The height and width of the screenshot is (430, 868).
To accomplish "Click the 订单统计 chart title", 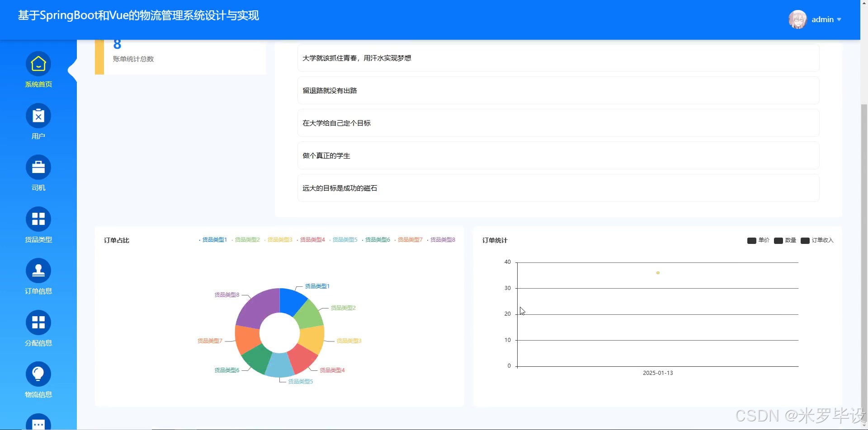I will (495, 240).
